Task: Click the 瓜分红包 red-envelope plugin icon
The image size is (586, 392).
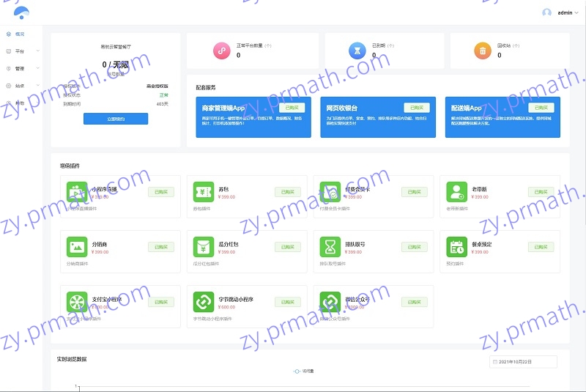Action: [204, 247]
